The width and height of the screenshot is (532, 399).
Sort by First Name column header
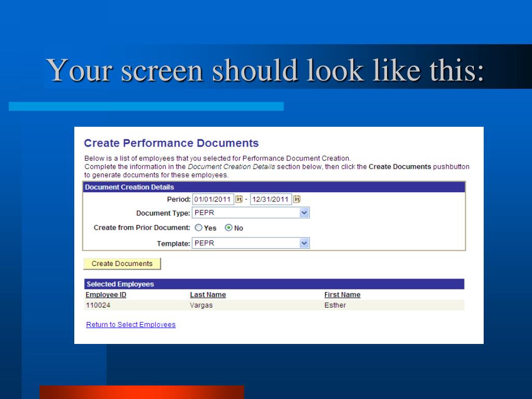342,295
